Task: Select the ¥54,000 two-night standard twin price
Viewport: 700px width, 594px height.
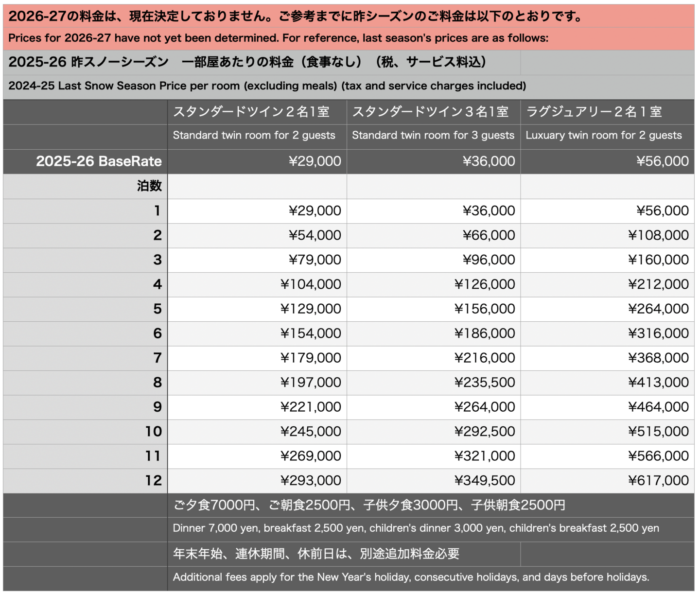Action: click(x=315, y=235)
